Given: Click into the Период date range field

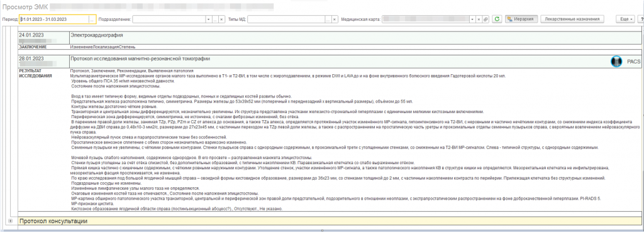Looking at the screenshot, I should [54, 19].
